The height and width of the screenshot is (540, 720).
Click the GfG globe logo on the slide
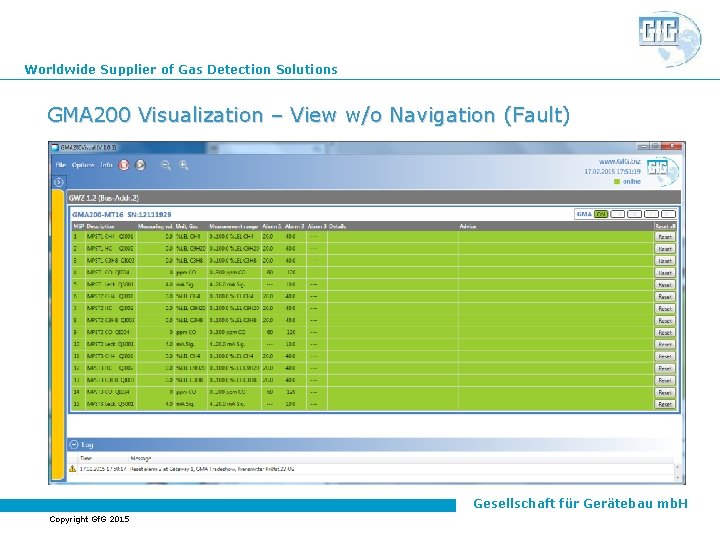point(669,39)
